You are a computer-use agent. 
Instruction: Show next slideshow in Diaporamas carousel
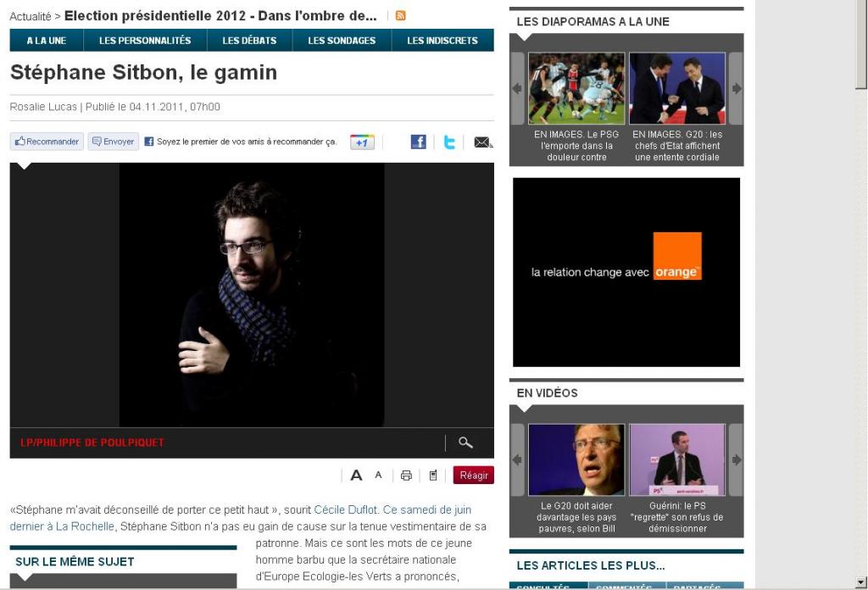point(737,88)
